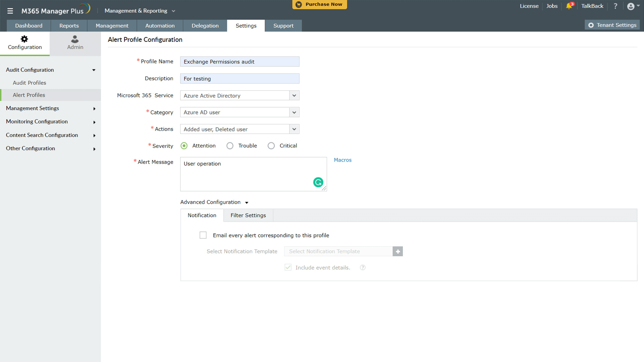The height and width of the screenshot is (362, 644).
Task: Add a new notification template plus button
Action: pos(397,251)
